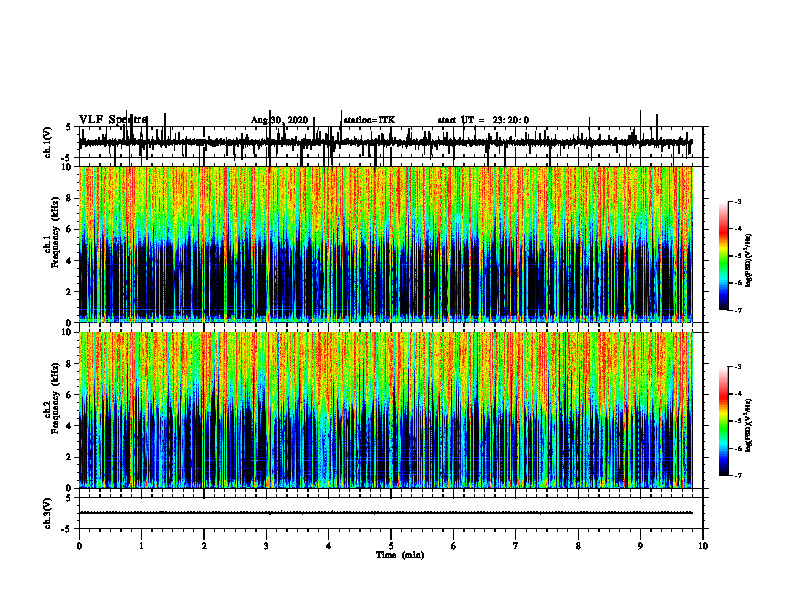Image resolution: width=792 pixels, height=612 pixels.
Task: Click the "ch.3(V)" axis label
Action: tap(47, 514)
